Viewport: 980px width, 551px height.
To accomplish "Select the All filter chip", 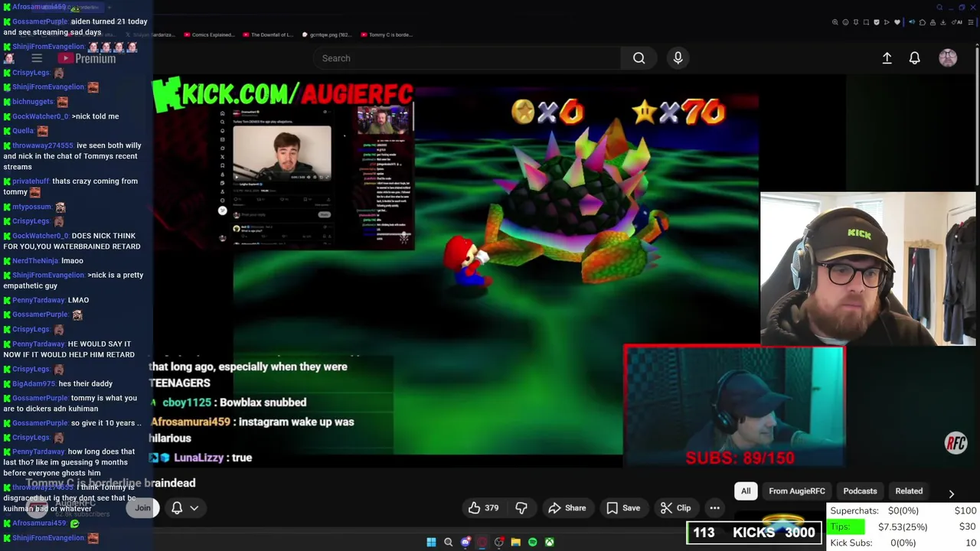I will (746, 491).
